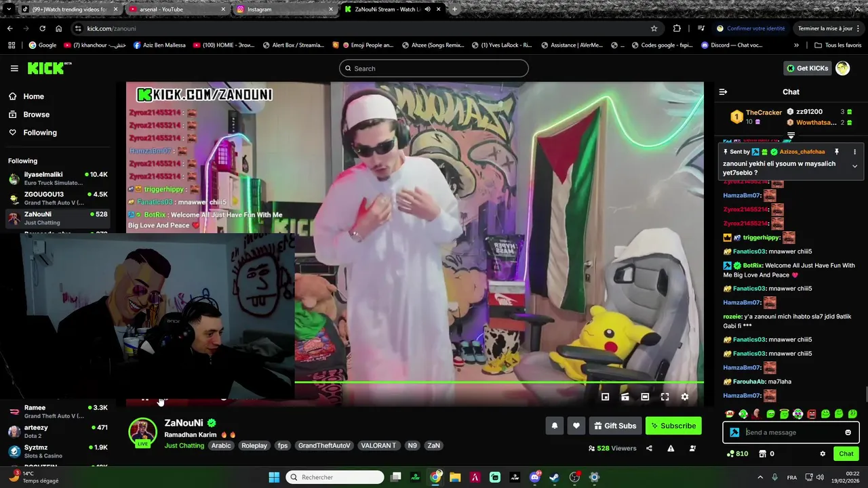Open Following in sidebar
Image resolution: width=868 pixels, height=488 pixels.
(40, 132)
